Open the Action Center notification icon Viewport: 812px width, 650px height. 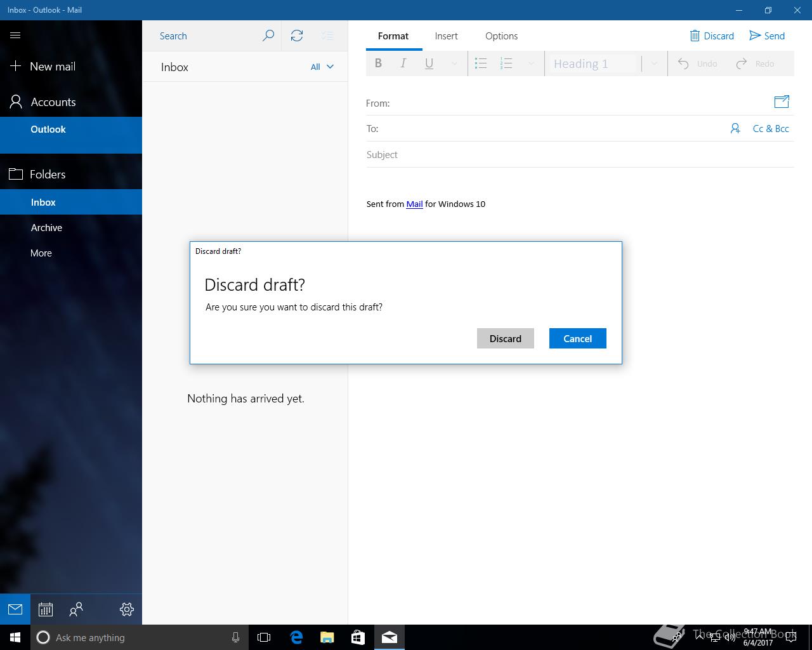tap(790, 637)
